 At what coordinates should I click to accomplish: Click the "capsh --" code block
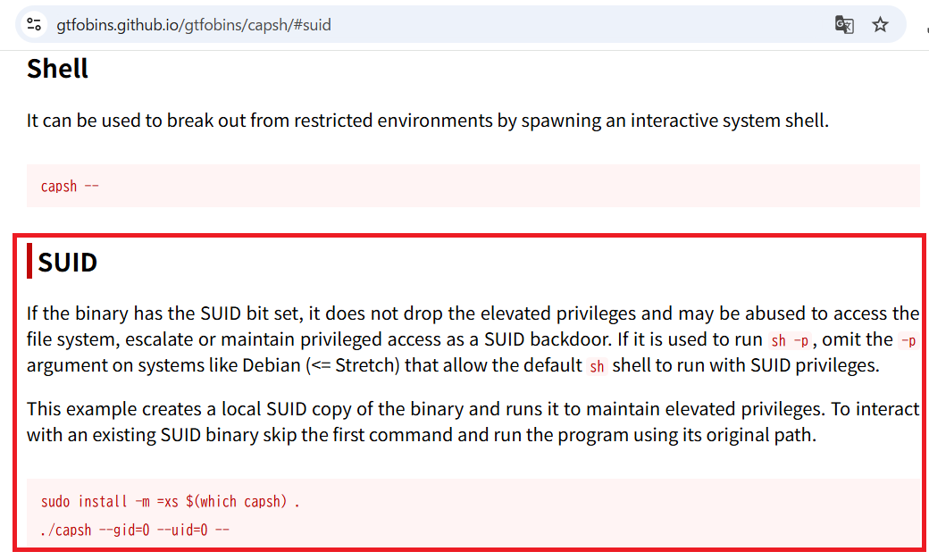[70, 187]
